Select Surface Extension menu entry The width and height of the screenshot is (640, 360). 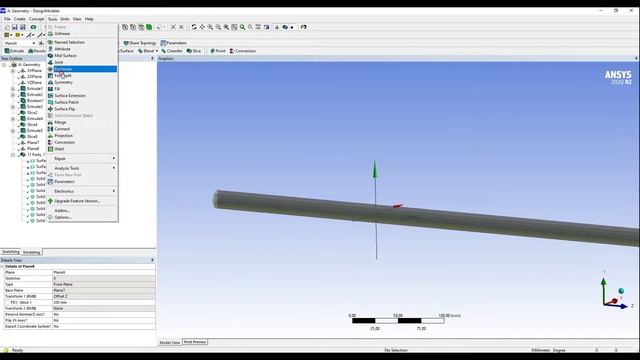coord(82,96)
